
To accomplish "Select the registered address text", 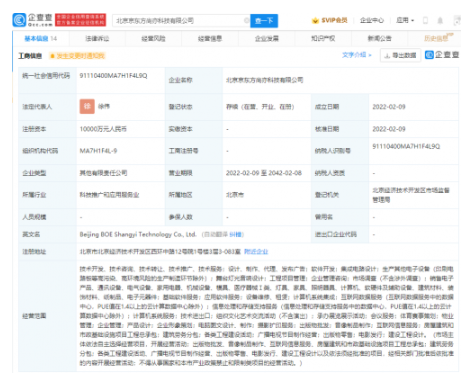I will point(160,252).
